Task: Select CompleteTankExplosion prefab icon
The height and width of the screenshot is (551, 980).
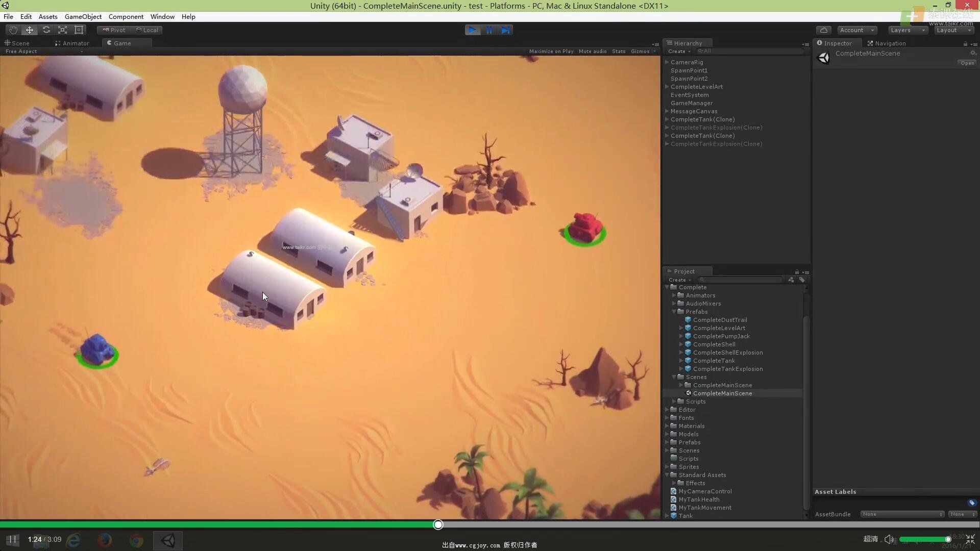Action: [x=688, y=369]
